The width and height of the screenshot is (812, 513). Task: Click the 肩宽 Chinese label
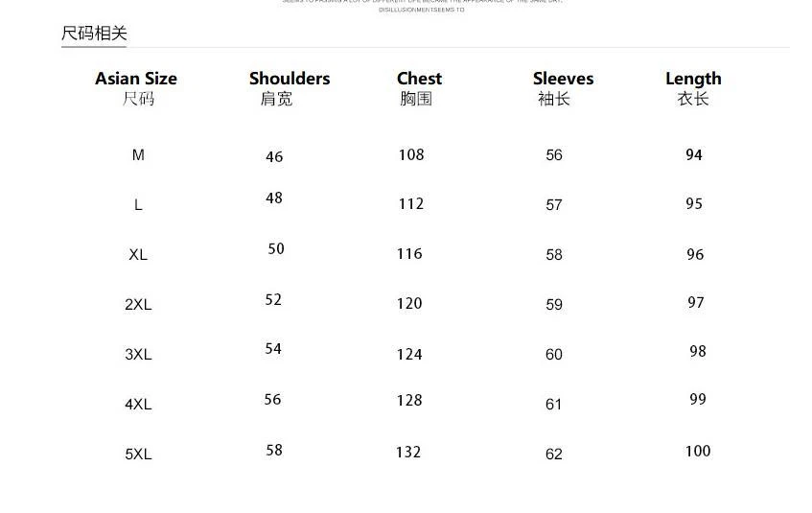(276, 99)
